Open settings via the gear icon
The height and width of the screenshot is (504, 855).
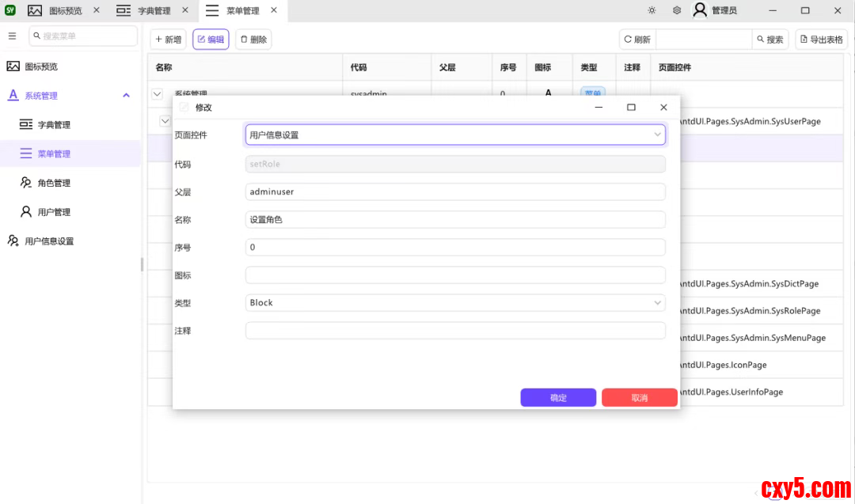pos(677,10)
